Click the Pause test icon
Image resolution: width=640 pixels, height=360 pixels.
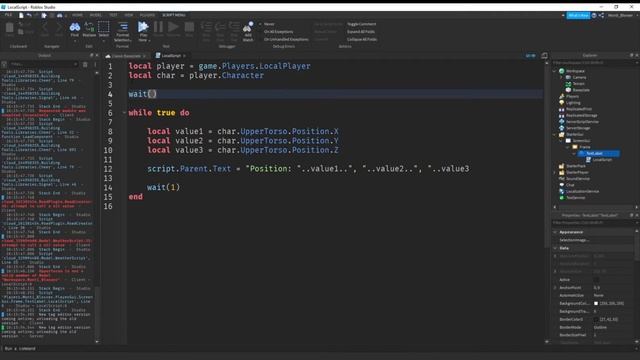[x=158, y=27]
